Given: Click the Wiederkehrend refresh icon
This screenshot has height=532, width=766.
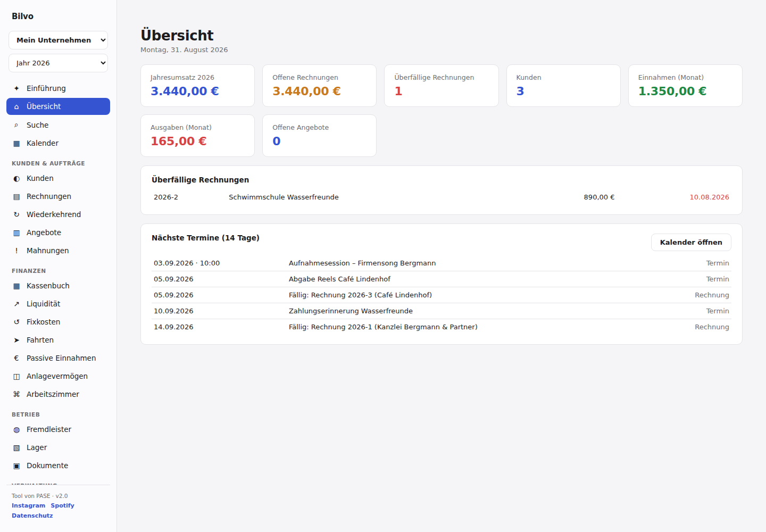Looking at the screenshot, I should click(x=16, y=214).
